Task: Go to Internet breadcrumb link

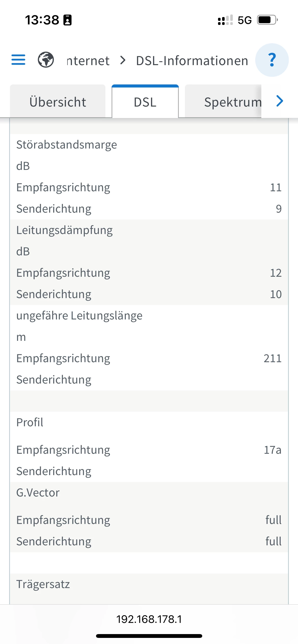Action: pos(88,61)
